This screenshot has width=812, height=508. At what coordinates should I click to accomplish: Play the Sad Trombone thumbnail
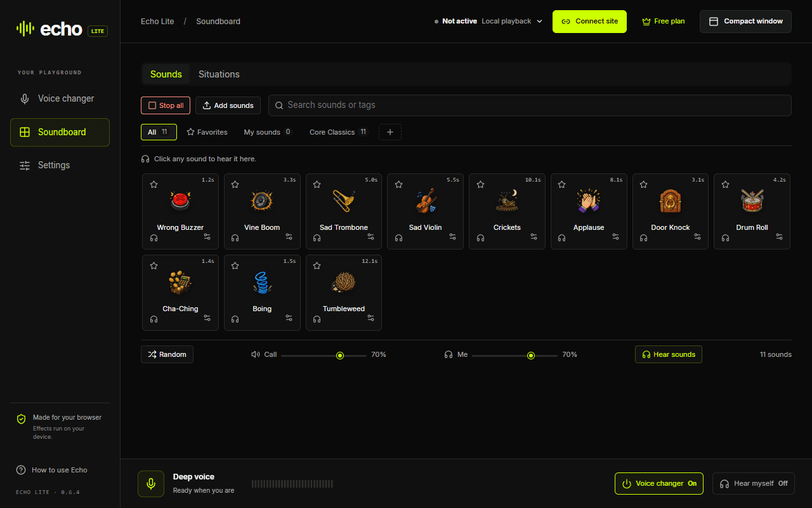[x=344, y=201]
